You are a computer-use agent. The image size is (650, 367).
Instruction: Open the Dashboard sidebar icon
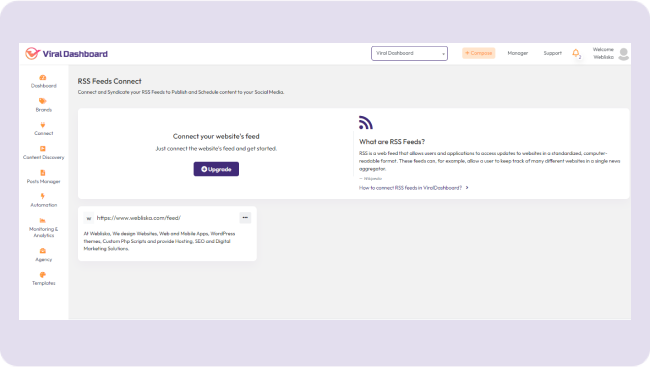click(x=43, y=78)
